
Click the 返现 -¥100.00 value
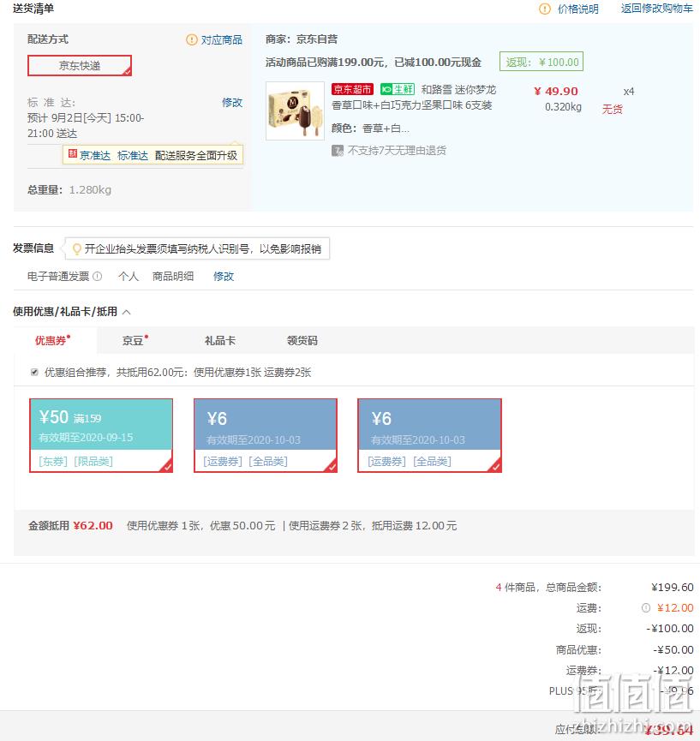pos(670,629)
